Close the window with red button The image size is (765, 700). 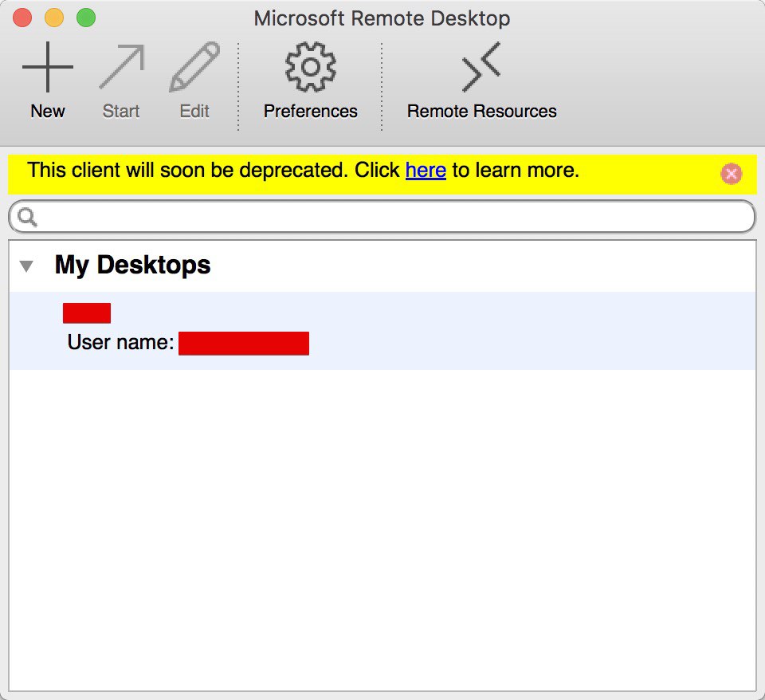22,18
